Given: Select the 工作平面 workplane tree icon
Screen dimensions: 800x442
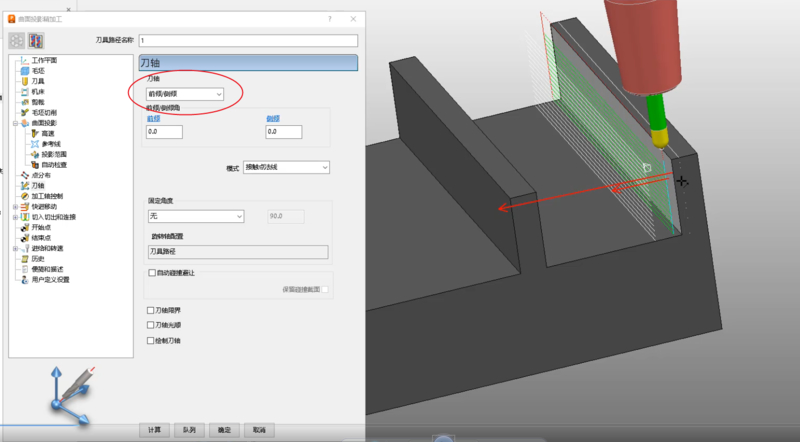Looking at the screenshot, I should point(25,60).
